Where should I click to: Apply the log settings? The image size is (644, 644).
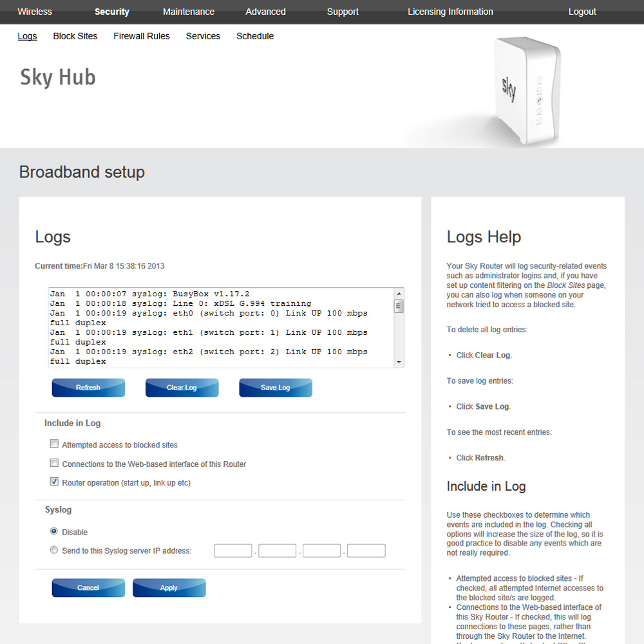coord(169,588)
